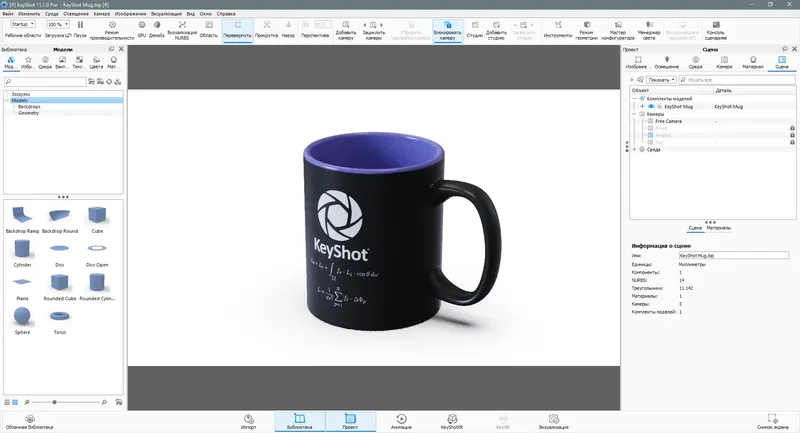800x433 pixels.
Task: Open the Startup workspace dropdown
Action: [22, 24]
